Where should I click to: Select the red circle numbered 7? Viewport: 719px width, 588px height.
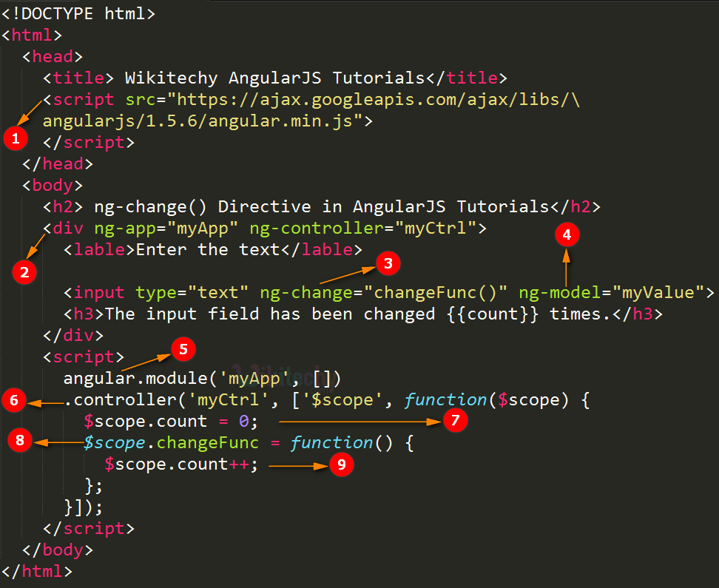pyautogui.click(x=456, y=420)
